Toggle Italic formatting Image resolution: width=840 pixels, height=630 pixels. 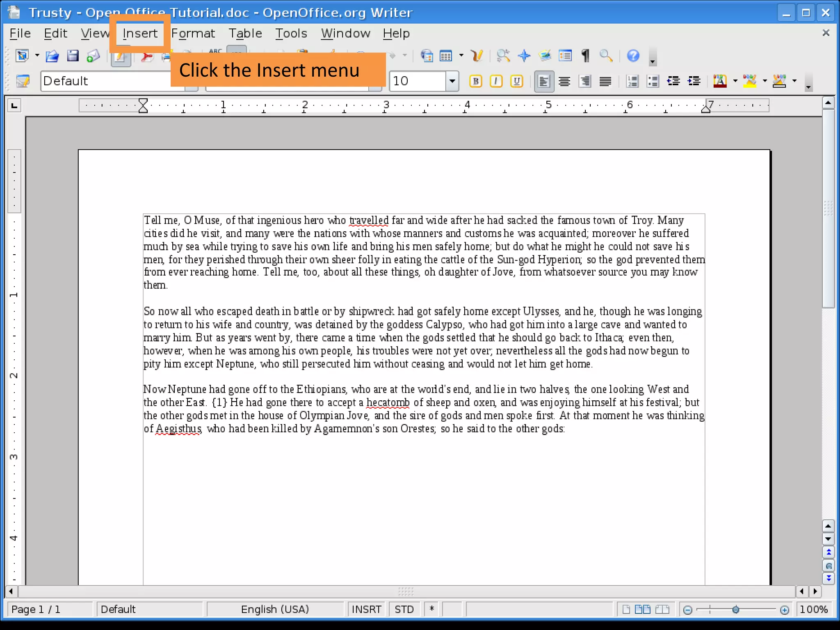[496, 81]
